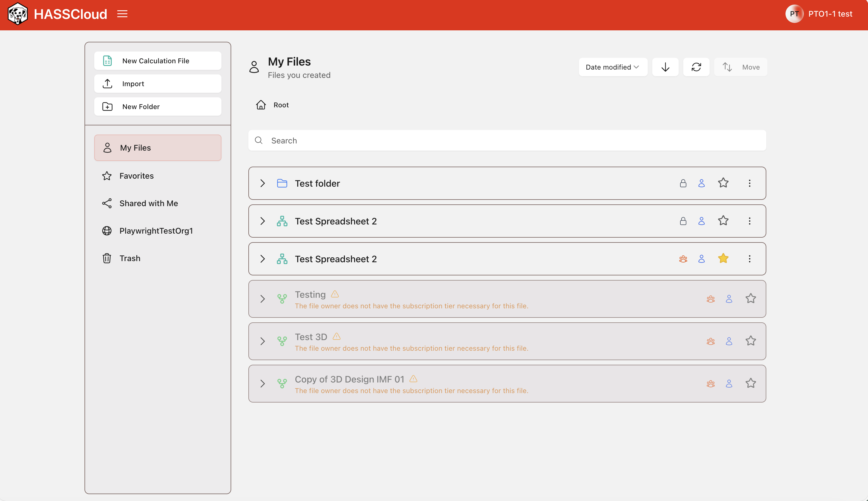Image resolution: width=868 pixels, height=501 pixels.
Task: Click the Root breadcrumb label
Action: click(281, 105)
